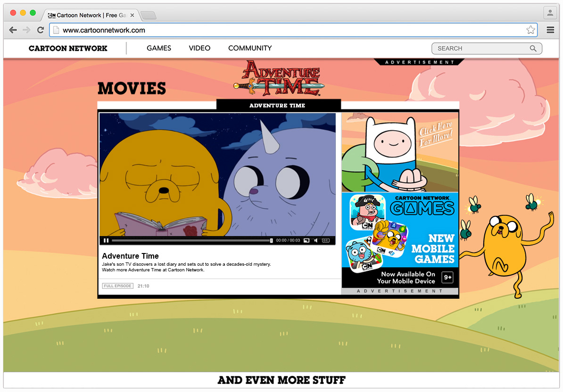The height and width of the screenshot is (392, 563).
Task: Toggle closed captions CC button
Action: 326,240
